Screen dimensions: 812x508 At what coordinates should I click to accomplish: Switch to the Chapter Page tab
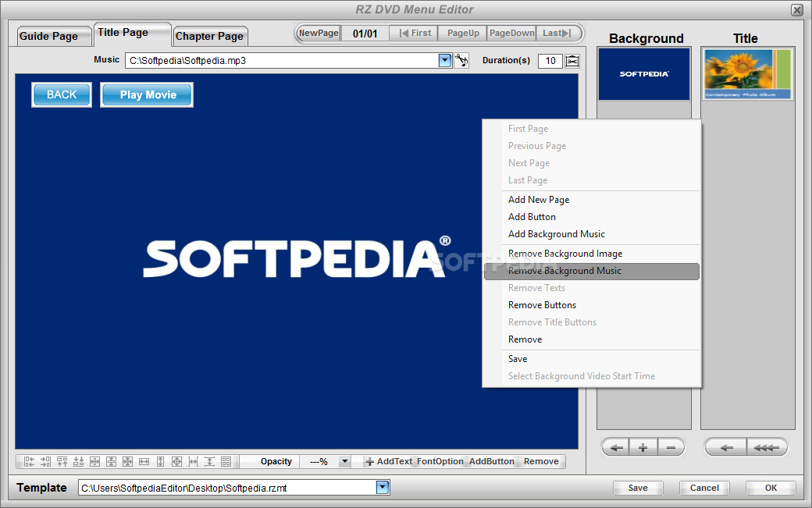(x=210, y=36)
